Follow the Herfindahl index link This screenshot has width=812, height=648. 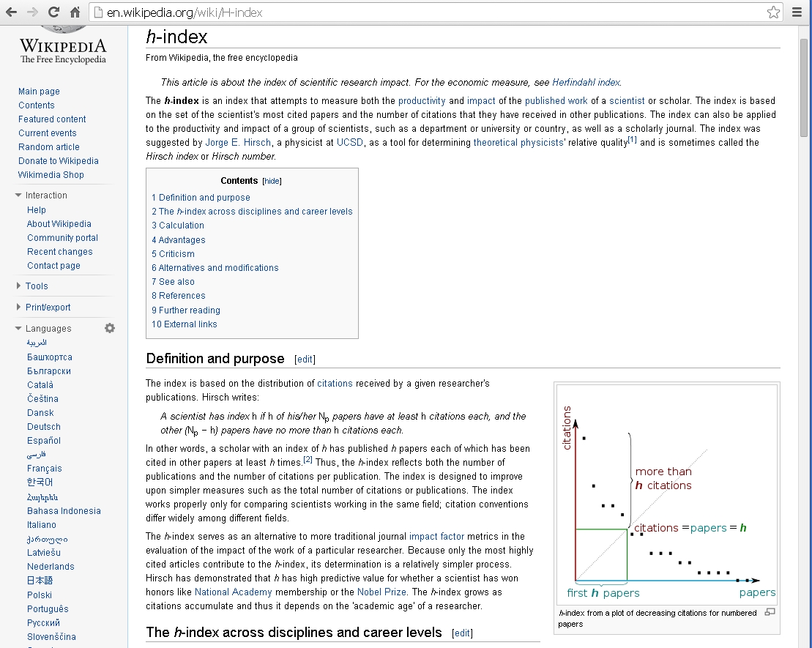point(586,82)
